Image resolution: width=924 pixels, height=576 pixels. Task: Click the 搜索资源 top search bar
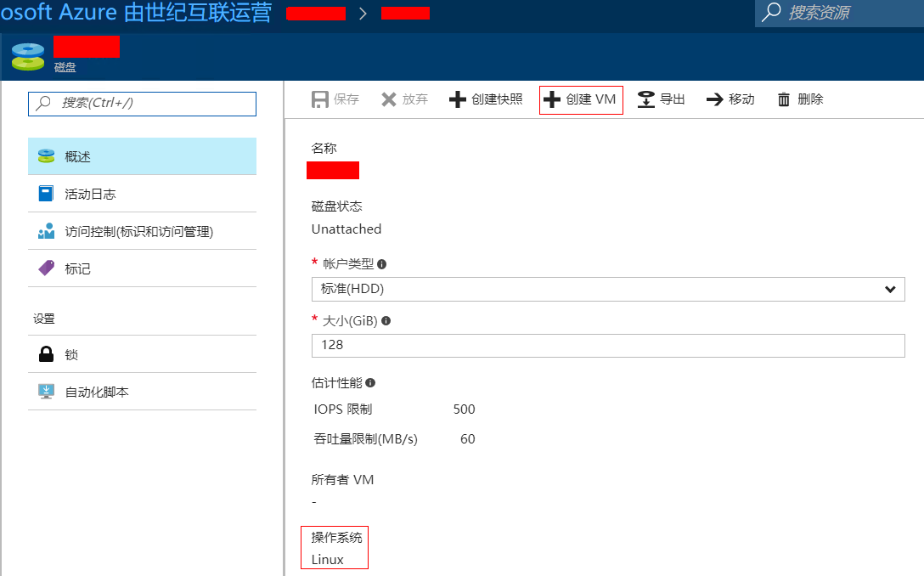(839, 13)
